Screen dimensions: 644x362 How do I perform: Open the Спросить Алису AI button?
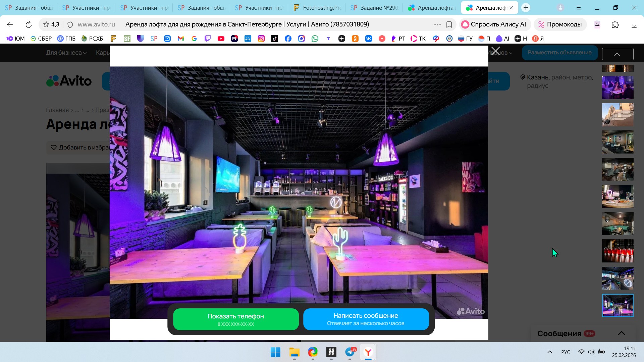494,24
